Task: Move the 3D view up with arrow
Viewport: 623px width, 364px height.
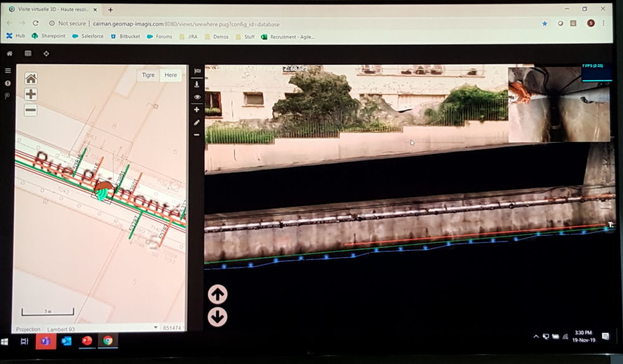Action: coord(217,294)
